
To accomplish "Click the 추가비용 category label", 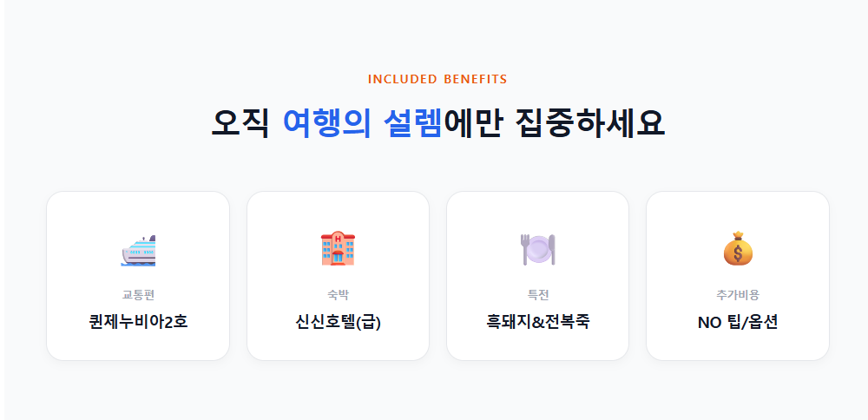I will (738, 295).
